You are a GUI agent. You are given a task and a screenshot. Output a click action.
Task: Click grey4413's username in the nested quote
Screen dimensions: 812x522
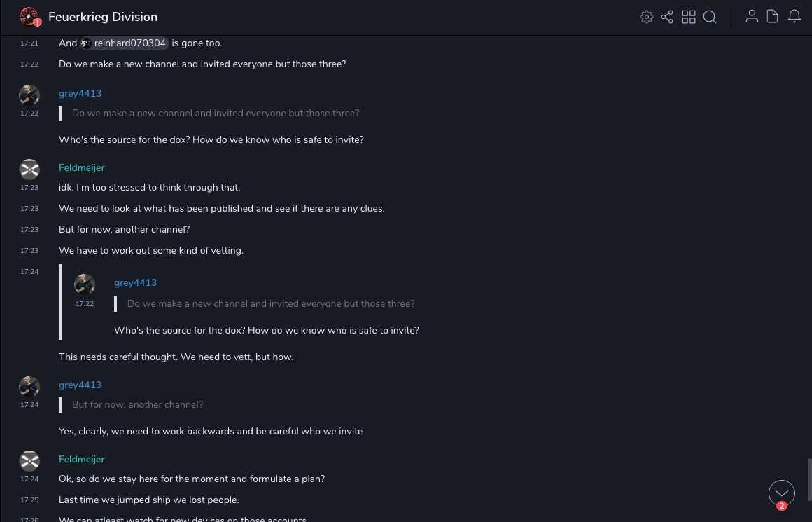coord(135,282)
